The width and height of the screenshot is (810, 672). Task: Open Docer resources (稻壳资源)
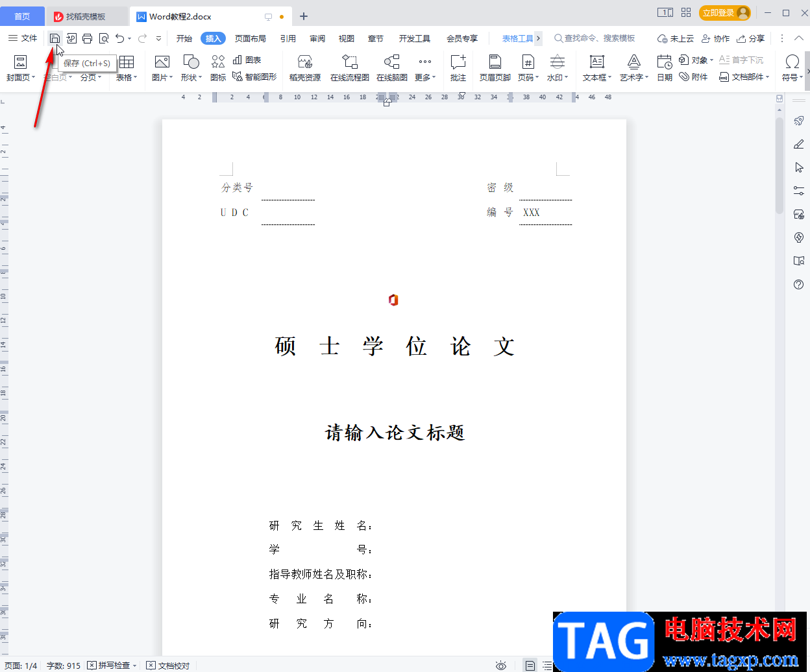305,68
